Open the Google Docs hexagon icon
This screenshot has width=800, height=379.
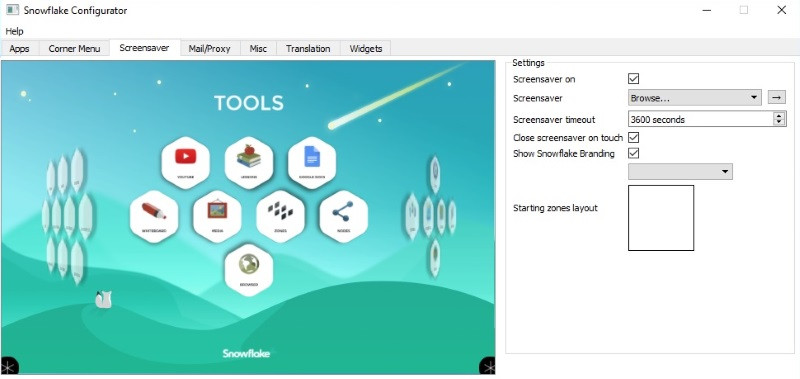[x=312, y=163]
